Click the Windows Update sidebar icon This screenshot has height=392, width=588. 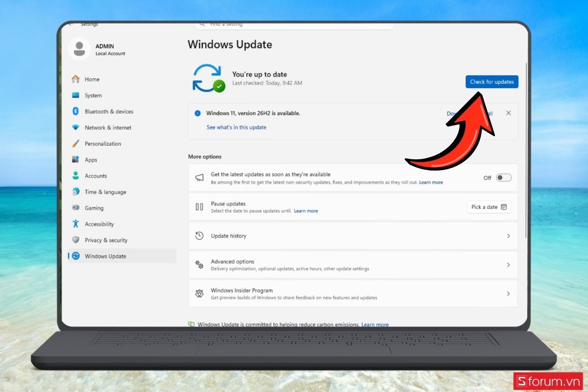pyautogui.click(x=75, y=256)
